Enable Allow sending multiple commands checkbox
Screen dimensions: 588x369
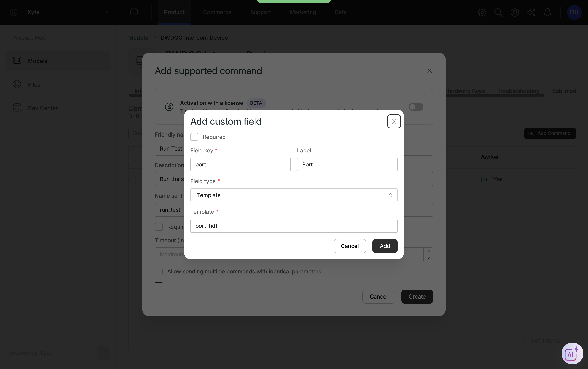tap(159, 272)
